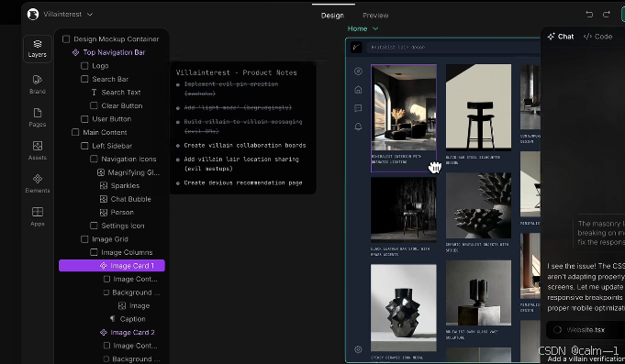Click the Search Text type icon
The width and height of the screenshot is (625, 364).
(x=94, y=93)
